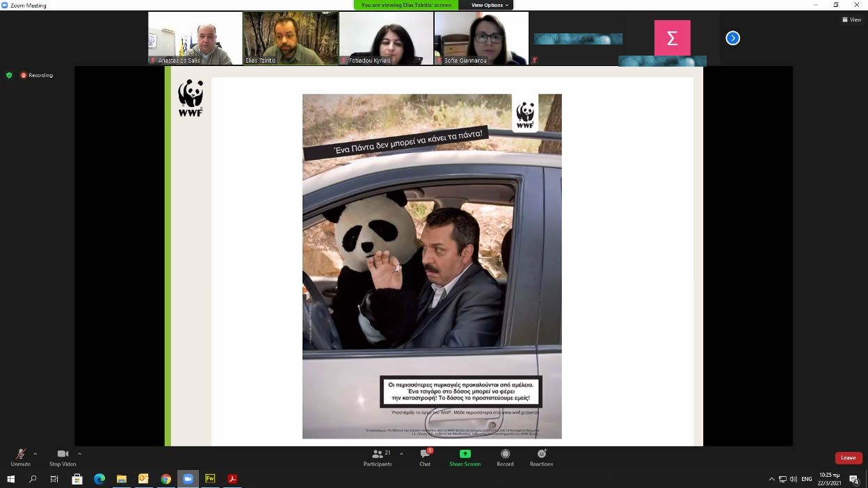Screen dimensions: 868x488
Task: Open the Reactions menu
Action: click(x=541, y=457)
